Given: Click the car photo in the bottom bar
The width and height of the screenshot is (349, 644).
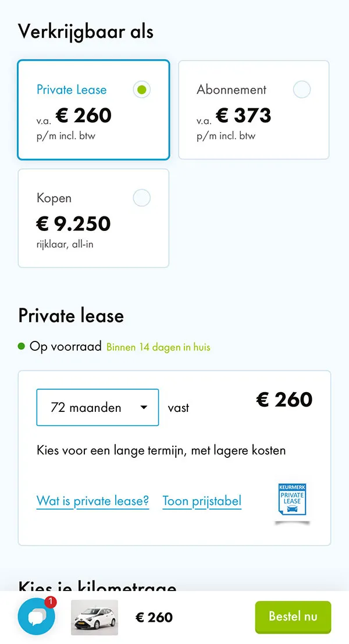Looking at the screenshot, I should (94, 617).
